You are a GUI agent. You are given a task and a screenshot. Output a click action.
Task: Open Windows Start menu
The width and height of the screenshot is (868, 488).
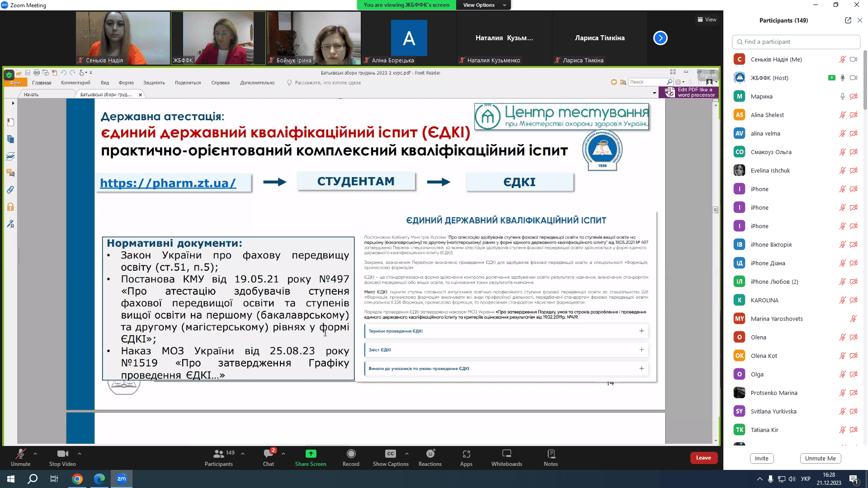pyautogui.click(x=11, y=479)
